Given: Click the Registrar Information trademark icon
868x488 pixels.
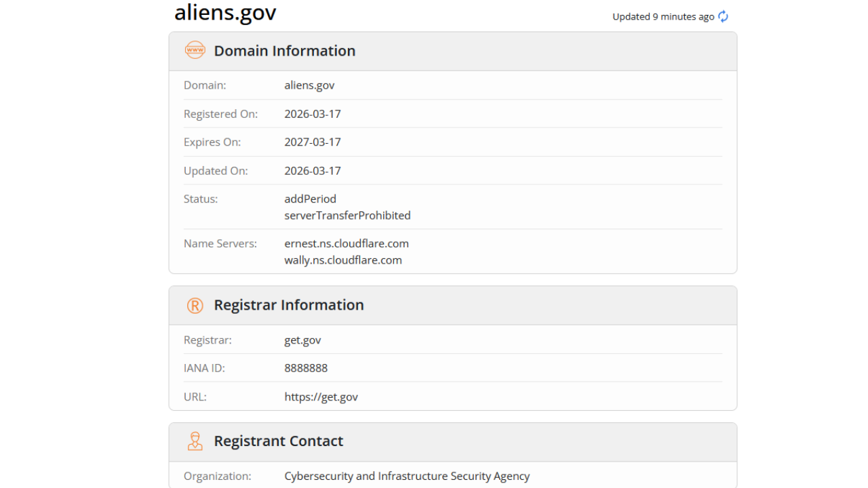Looking at the screenshot, I should pos(195,305).
